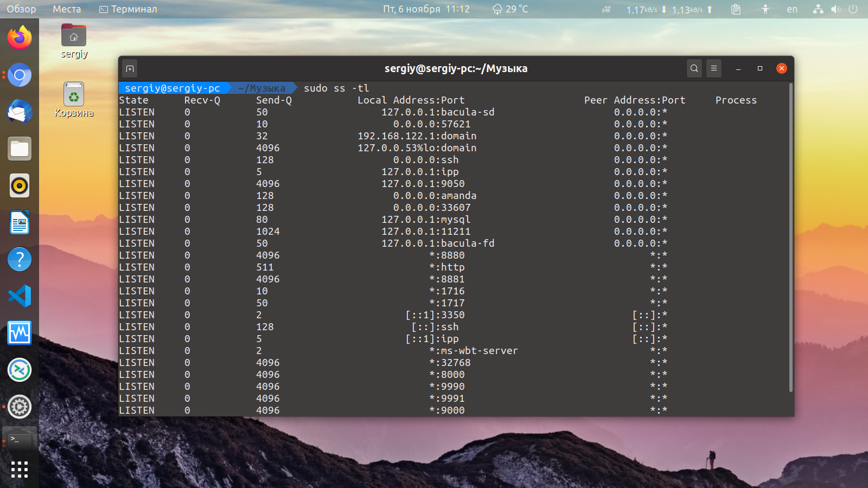Show all applications grid
The width and height of the screenshot is (868, 488).
pos(20,470)
